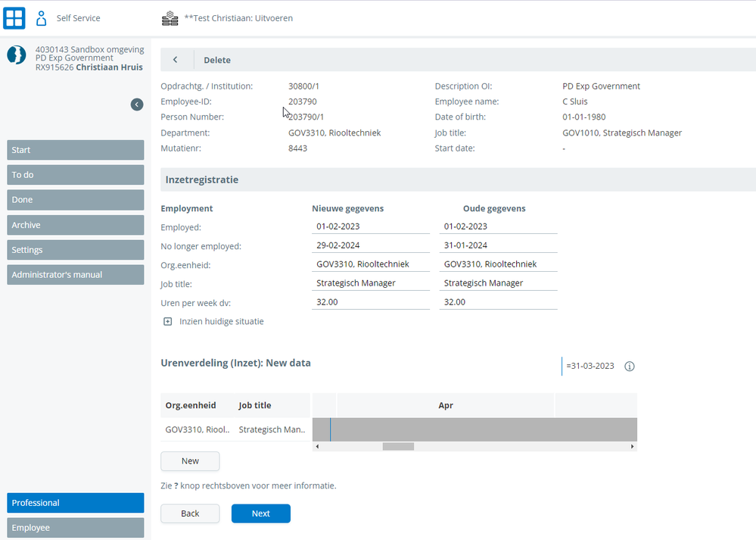Click the Org.eenheid column header
756x540 pixels.
[191, 405]
